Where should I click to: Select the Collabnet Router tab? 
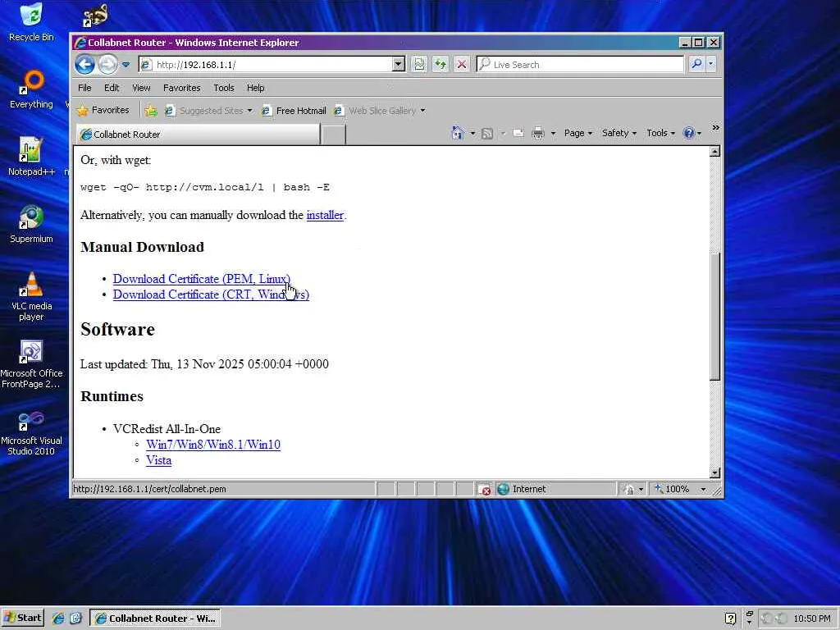point(197,135)
